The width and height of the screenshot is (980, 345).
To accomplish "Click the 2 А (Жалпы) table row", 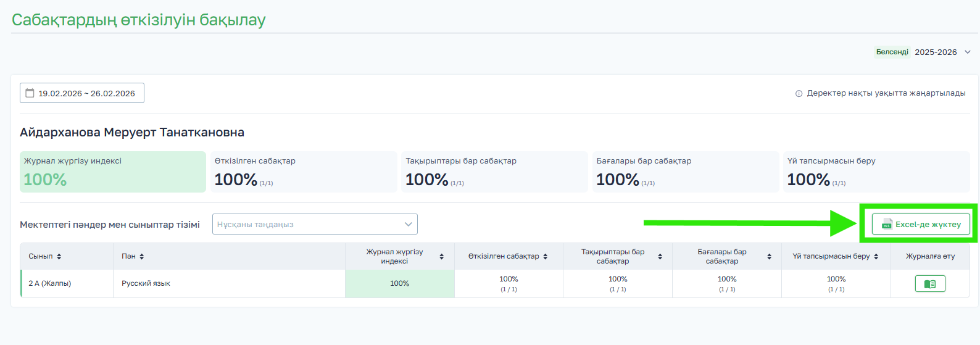I will pyautogui.click(x=495, y=284).
